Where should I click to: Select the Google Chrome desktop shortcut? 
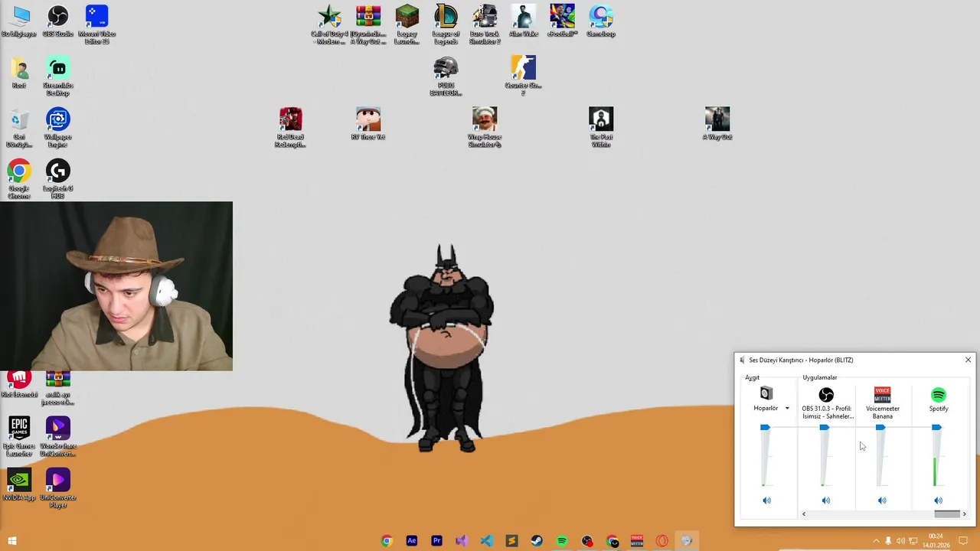click(x=19, y=179)
